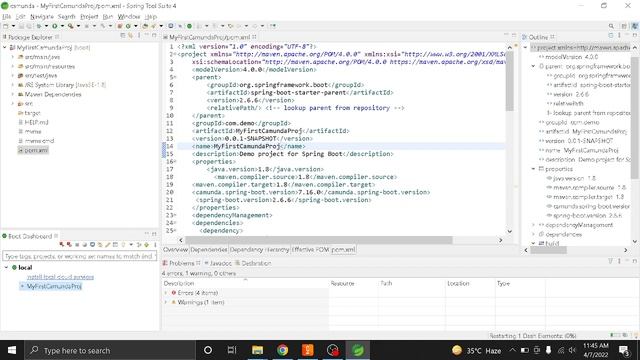Click Collapse All in Package Explorer
This screenshot has width=640, height=360.
tap(123, 36)
